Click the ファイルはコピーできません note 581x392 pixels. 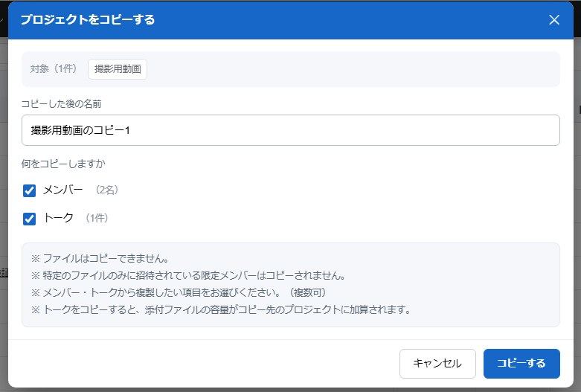(x=100, y=258)
